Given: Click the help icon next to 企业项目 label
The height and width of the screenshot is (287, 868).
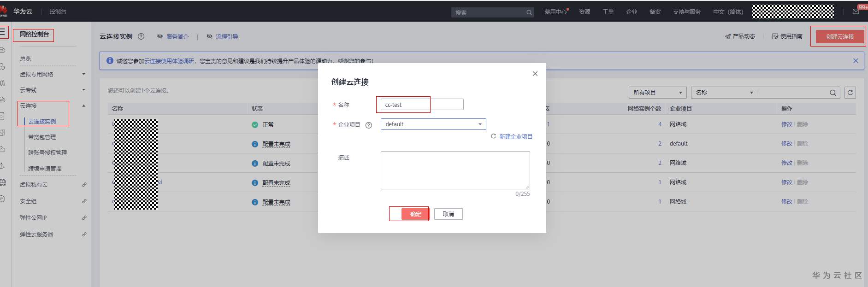Looking at the screenshot, I should pos(368,125).
